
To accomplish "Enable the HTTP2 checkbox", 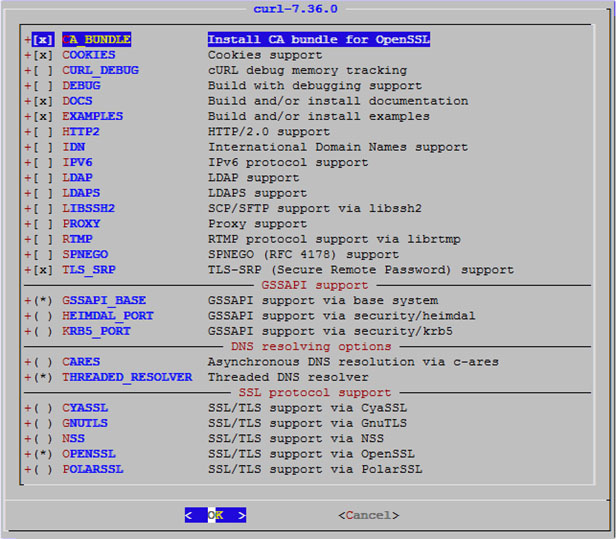I will pyautogui.click(x=43, y=132).
